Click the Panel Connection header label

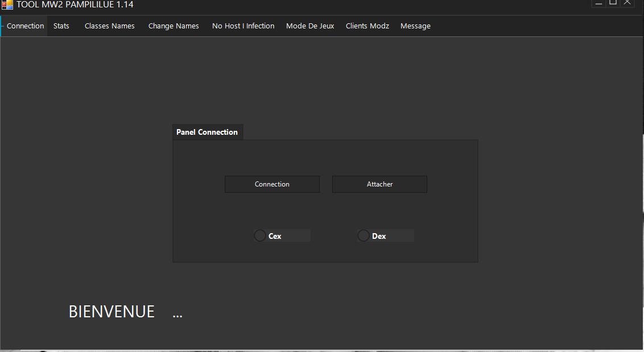[x=207, y=132]
